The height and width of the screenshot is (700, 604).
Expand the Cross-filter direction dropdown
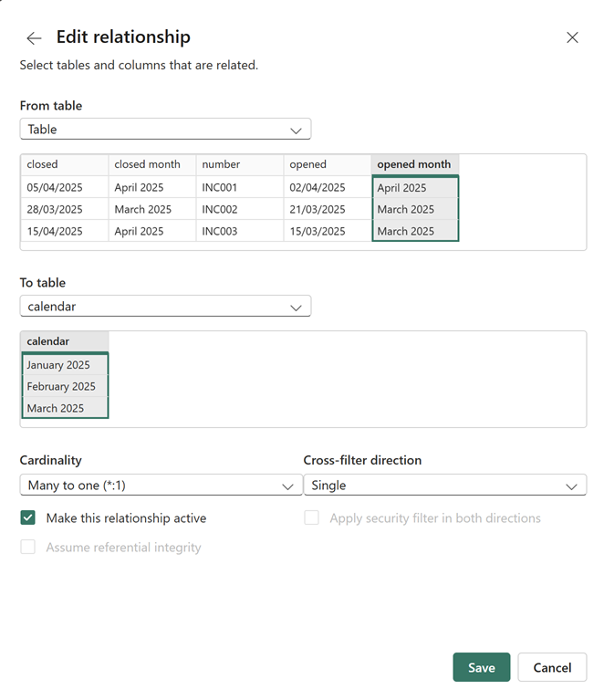point(444,486)
